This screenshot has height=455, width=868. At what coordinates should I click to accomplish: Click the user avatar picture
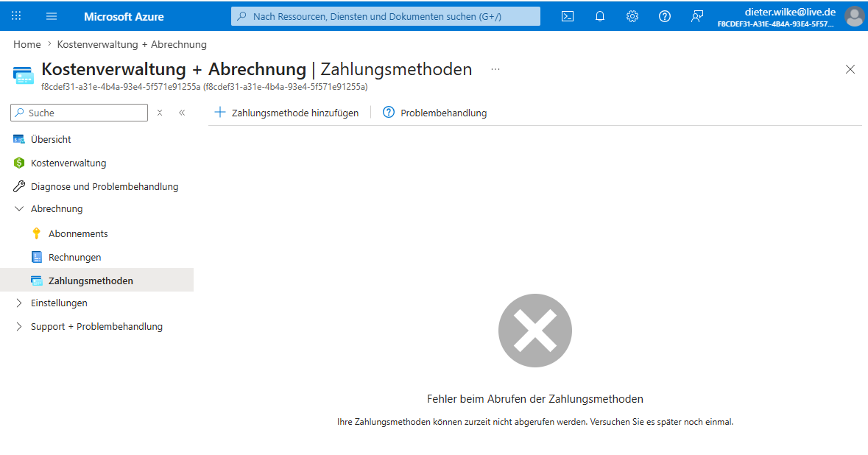[x=855, y=17]
